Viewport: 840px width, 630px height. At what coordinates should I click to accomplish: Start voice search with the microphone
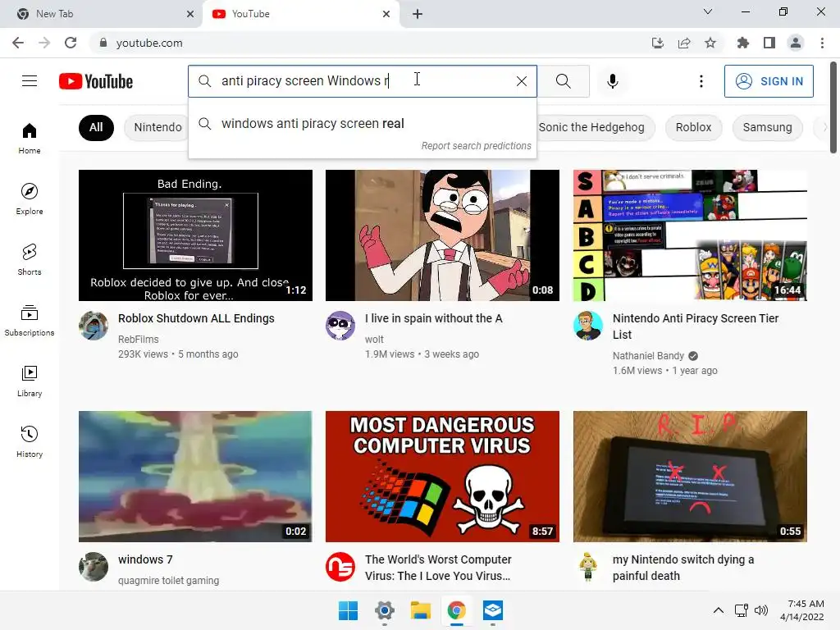point(612,81)
